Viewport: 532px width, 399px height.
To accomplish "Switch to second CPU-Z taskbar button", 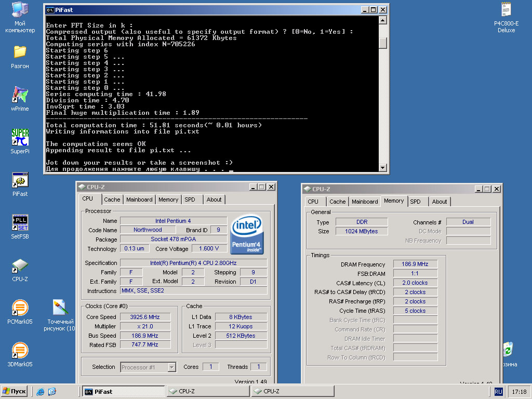I will [292, 392].
